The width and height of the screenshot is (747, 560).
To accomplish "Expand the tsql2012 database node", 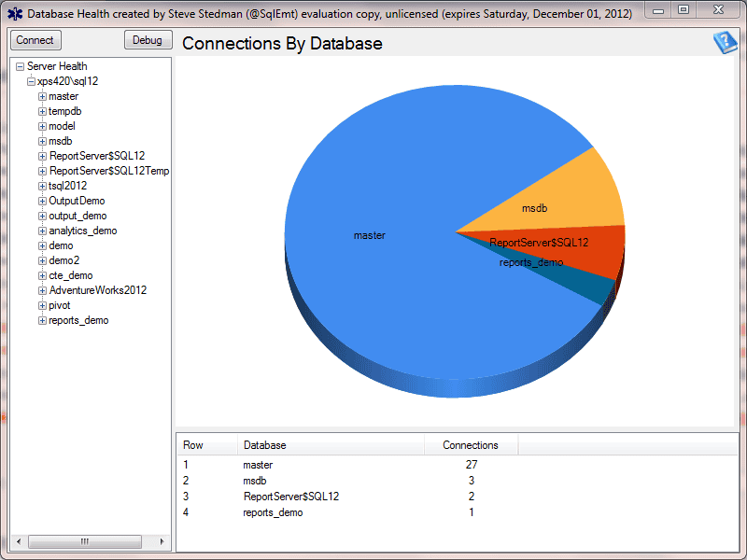I will coord(42,186).
